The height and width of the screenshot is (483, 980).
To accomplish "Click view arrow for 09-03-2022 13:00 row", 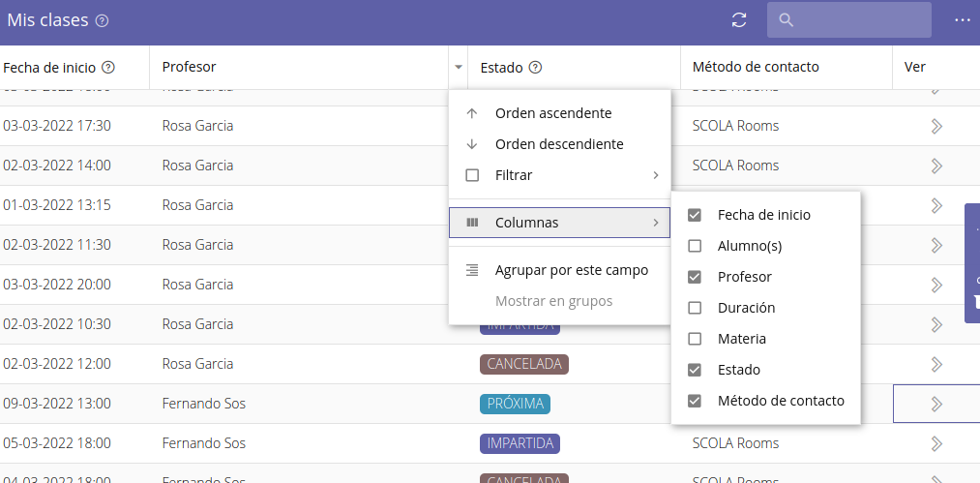I will [x=935, y=404].
